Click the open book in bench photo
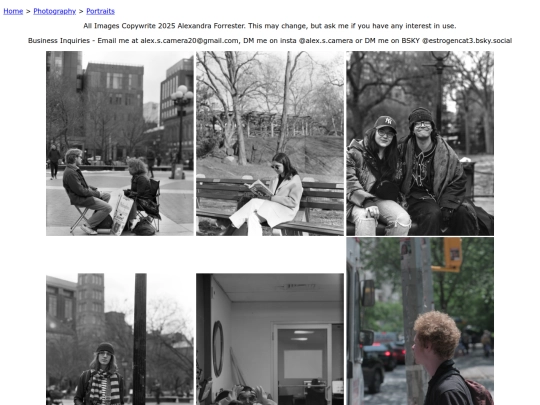 tap(259, 188)
